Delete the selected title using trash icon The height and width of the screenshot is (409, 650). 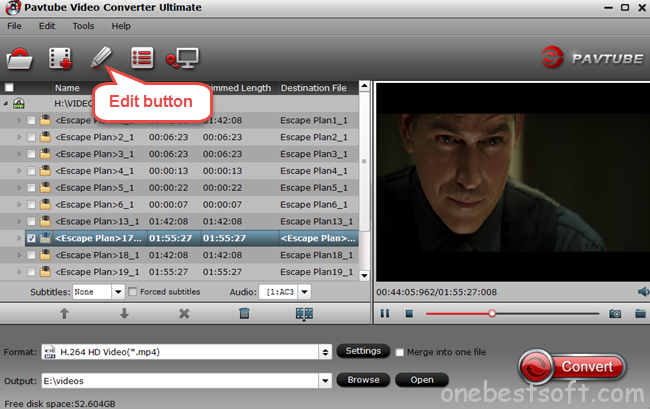(x=245, y=313)
